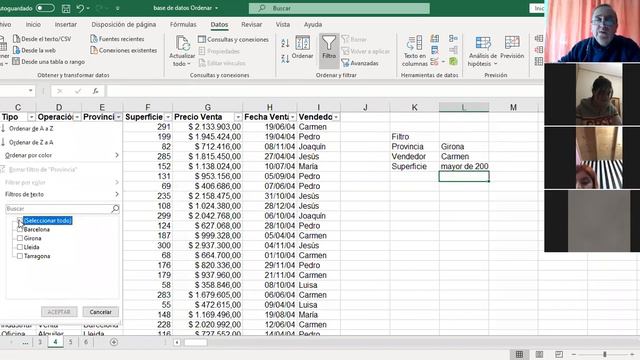Open the Fecha Venta filter dropdown
This screenshot has height=360, width=640.
coord(292,117)
